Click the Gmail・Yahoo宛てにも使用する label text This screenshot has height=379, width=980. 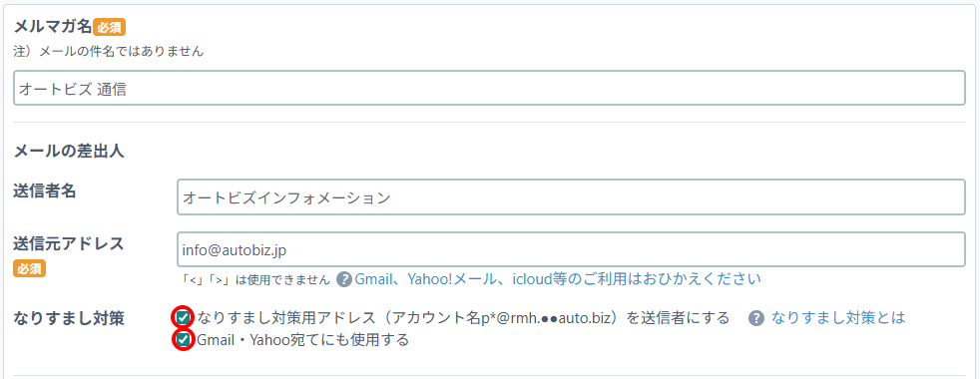point(302,340)
